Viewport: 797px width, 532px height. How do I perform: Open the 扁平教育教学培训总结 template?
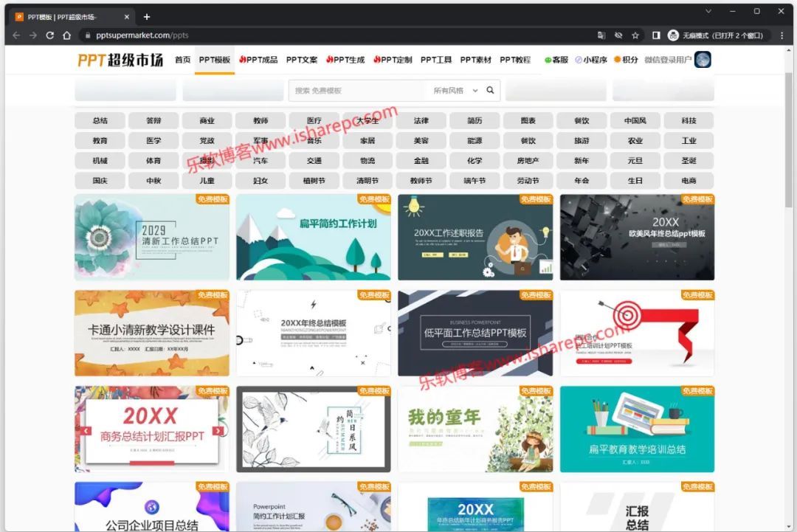coord(638,429)
